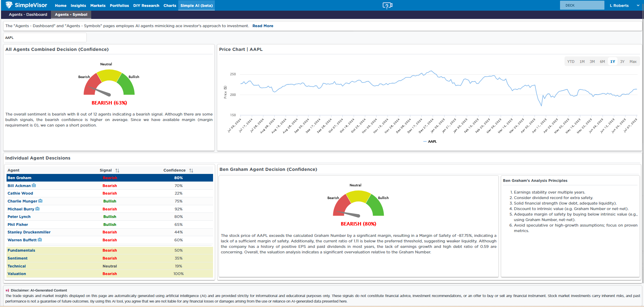The image size is (644, 307).
Task: Click the disclaimer megaphone icon
Action: (x=7, y=290)
